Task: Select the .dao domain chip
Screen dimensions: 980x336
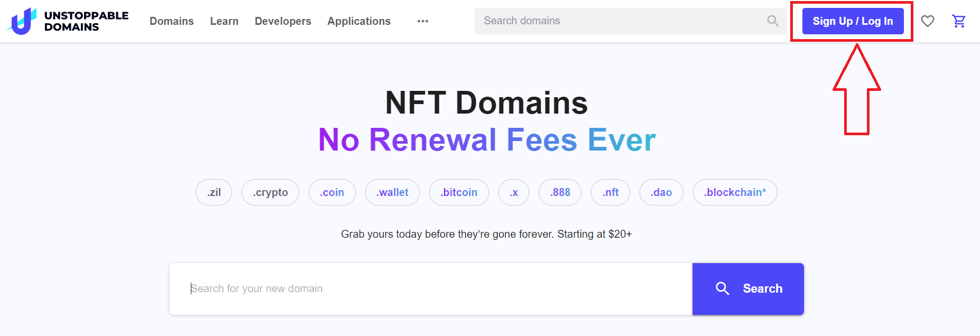Action: (x=661, y=192)
